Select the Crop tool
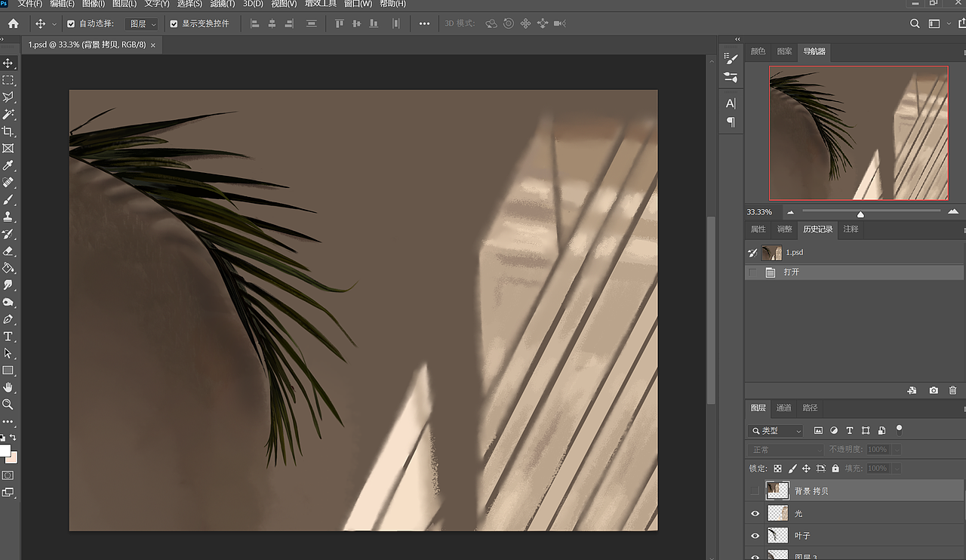Image resolution: width=966 pixels, height=560 pixels. (8, 131)
